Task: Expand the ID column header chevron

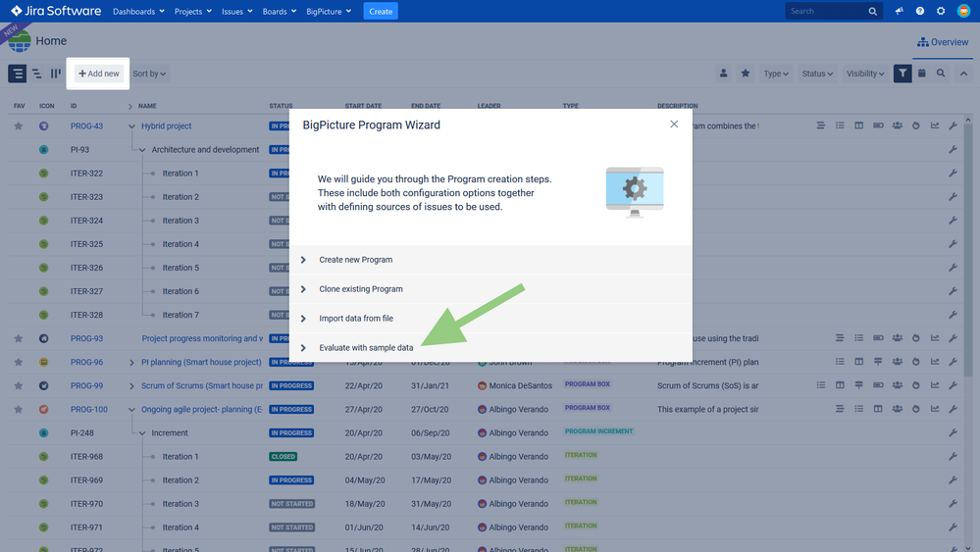Action: (x=130, y=106)
